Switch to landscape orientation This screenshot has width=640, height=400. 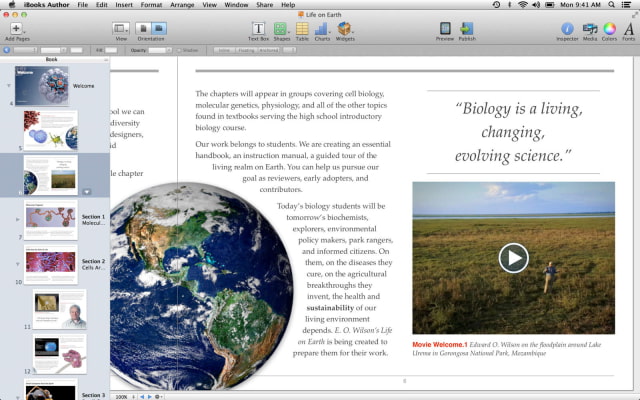(158, 29)
